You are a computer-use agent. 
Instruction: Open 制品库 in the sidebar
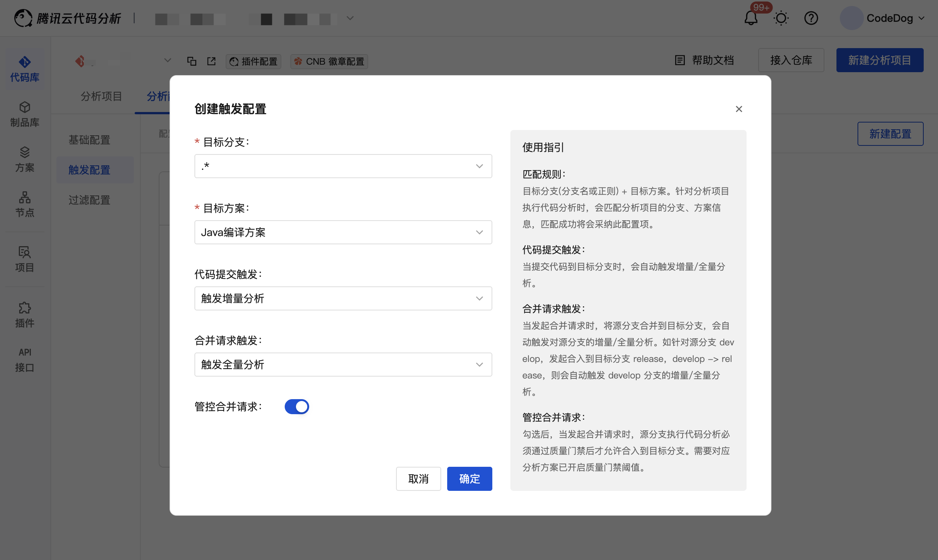point(24,114)
